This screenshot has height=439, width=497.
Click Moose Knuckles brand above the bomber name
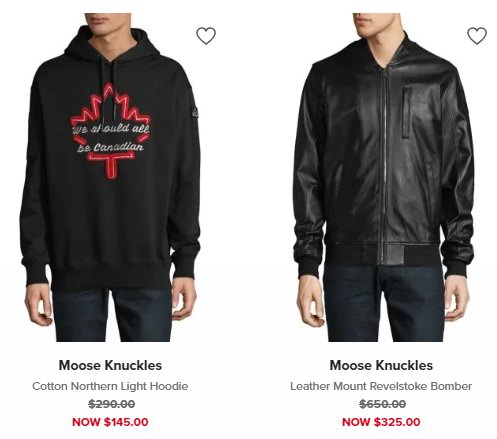(x=381, y=365)
